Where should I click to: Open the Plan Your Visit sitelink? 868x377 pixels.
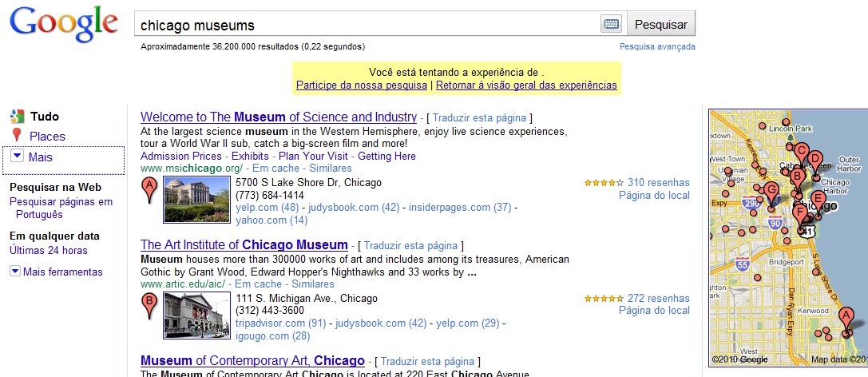coord(313,156)
